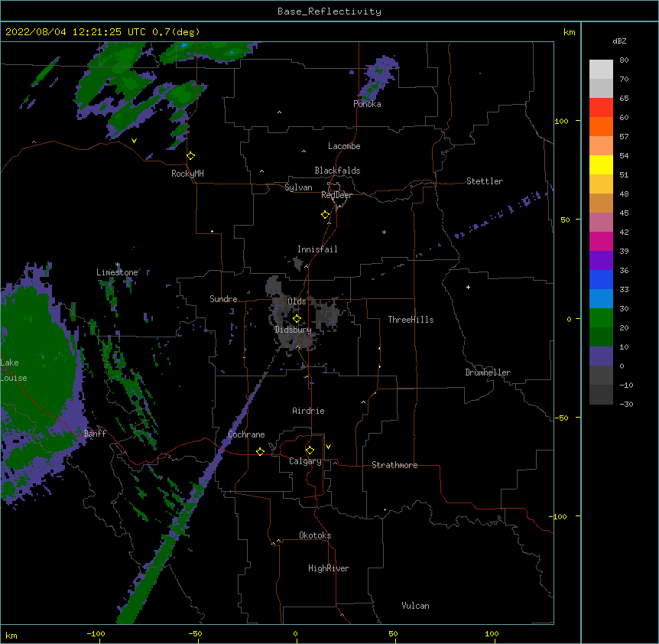659x644 pixels.
Task: Click the Banff town label
Action: tap(95, 434)
